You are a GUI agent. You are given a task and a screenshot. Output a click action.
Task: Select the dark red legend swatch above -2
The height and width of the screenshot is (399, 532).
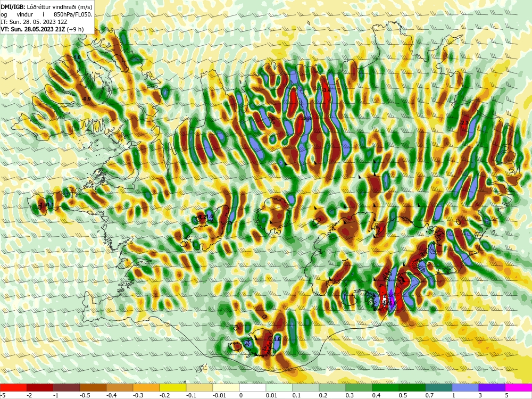[40, 387]
